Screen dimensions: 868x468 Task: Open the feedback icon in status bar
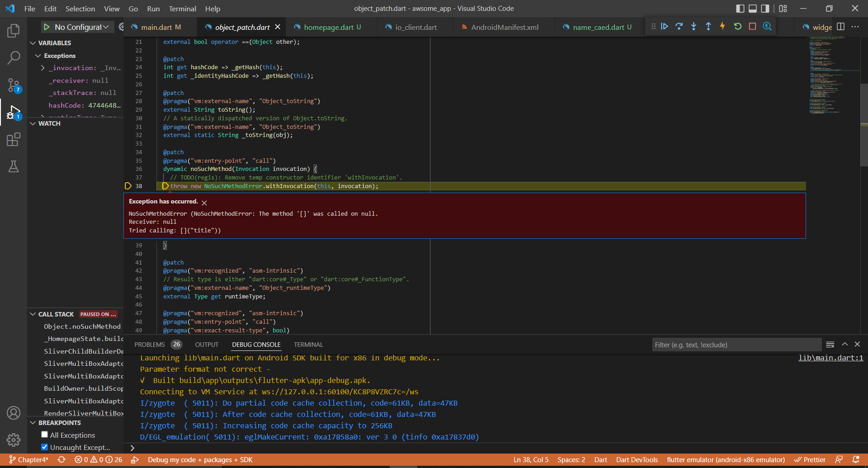coord(839,459)
